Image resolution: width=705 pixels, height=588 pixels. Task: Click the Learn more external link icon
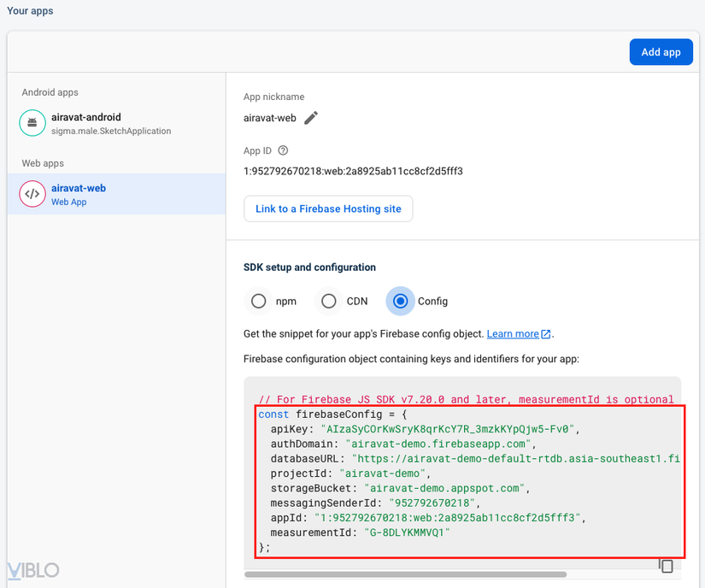(x=546, y=334)
